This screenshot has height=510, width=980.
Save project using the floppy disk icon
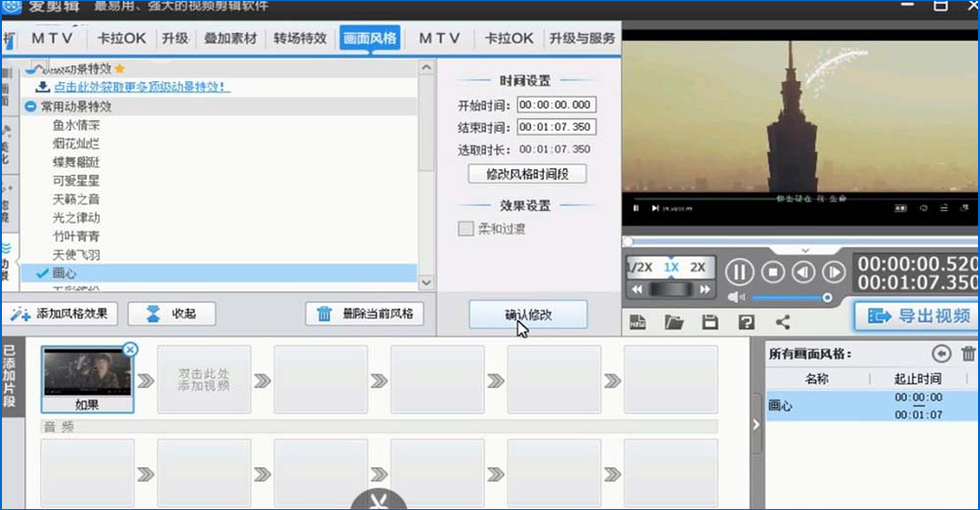click(x=710, y=321)
